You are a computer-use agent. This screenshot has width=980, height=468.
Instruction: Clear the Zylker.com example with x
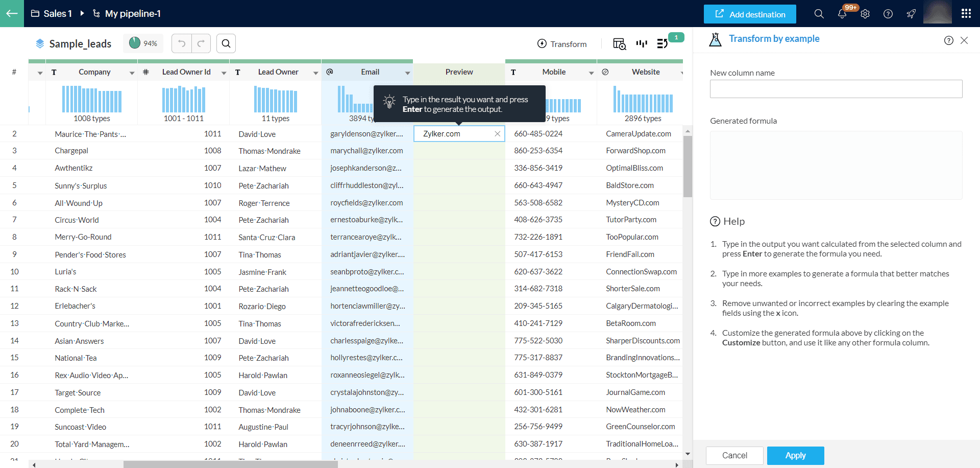click(x=497, y=134)
